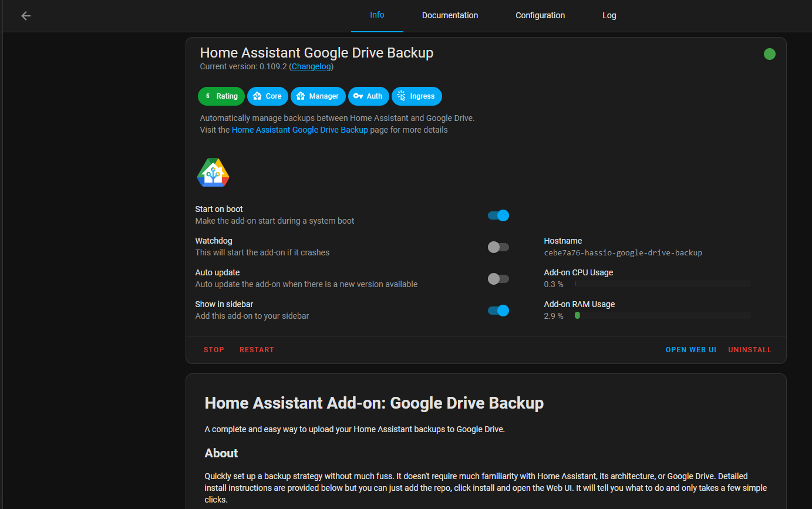The height and width of the screenshot is (509, 812).
Task: Restart the add-on
Action: point(257,350)
